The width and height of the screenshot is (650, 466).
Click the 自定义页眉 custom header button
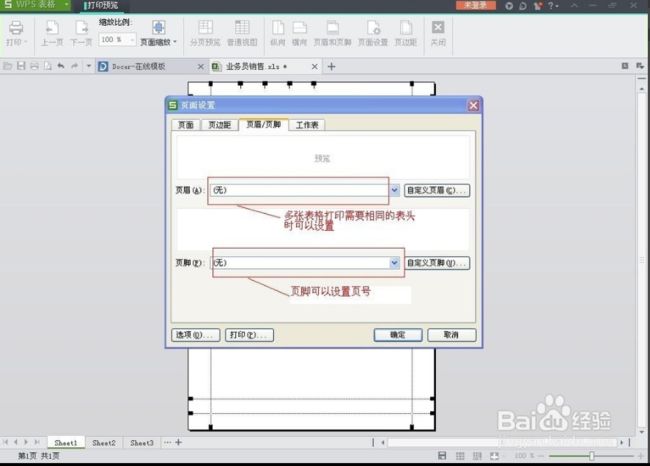pos(437,190)
